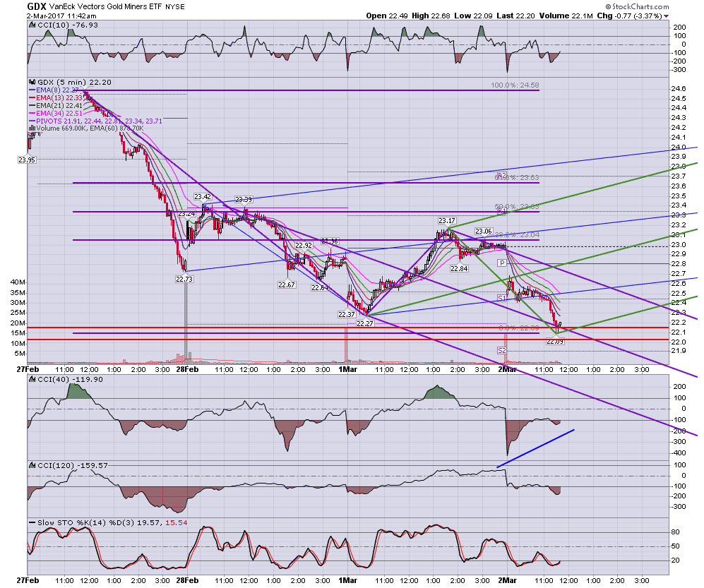
Task: Click the indicator icon before CCI(40)
Action: [32, 379]
